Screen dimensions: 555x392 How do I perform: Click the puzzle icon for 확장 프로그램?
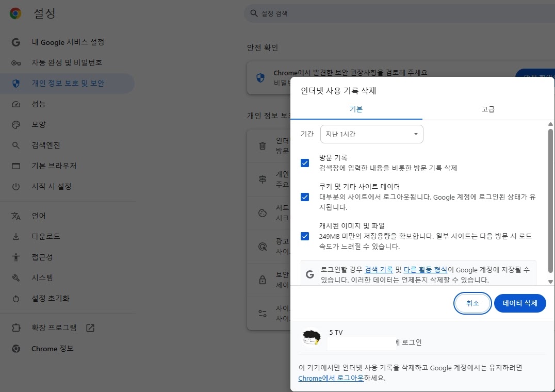point(16,328)
